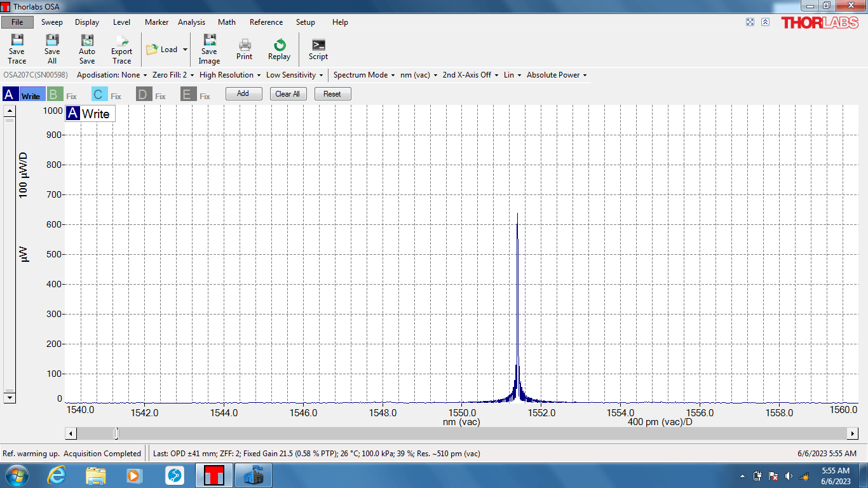Open the nm (vac) units dropdown

pos(419,75)
